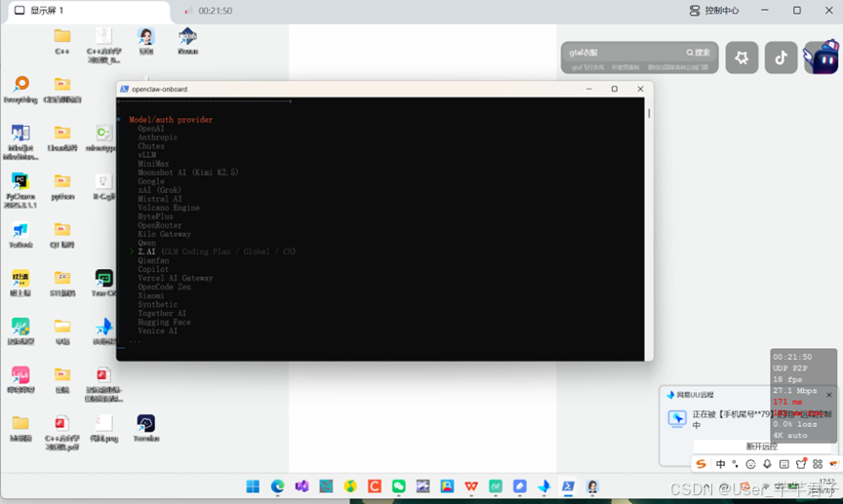Select Google in the provider list
The width and height of the screenshot is (843, 504).
(150, 181)
